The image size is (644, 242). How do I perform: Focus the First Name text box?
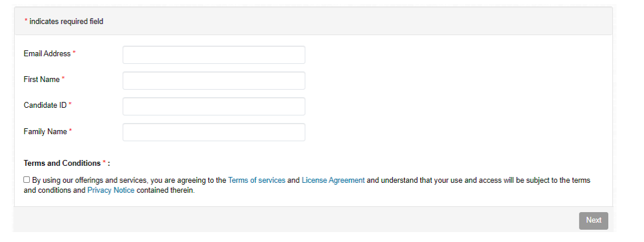point(214,80)
